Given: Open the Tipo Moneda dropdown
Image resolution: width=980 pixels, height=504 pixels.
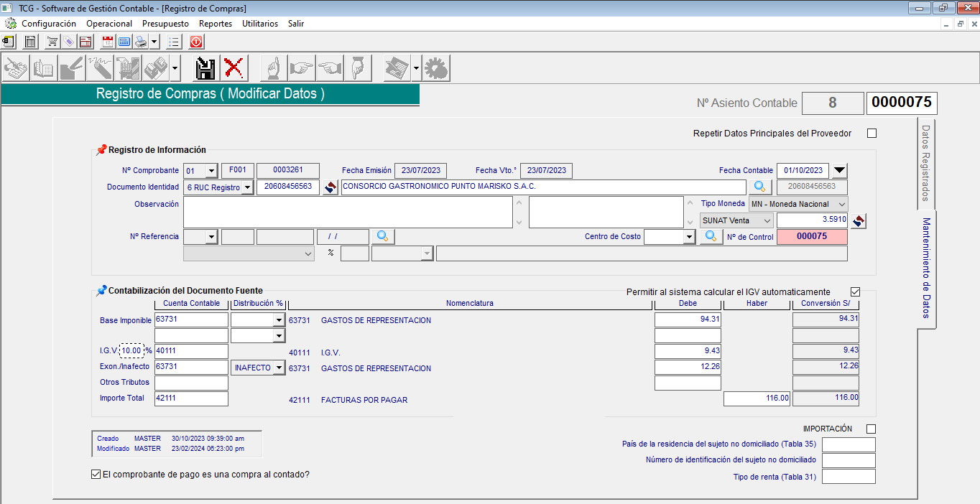Looking at the screenshot, I should (x=841, y=204).
